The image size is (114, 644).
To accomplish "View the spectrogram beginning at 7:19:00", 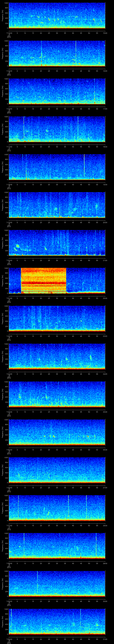I will tap(57, 205).
